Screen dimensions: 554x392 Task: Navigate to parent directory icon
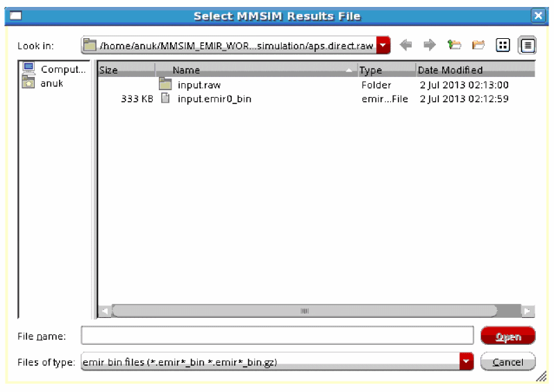tap(454, 45)
